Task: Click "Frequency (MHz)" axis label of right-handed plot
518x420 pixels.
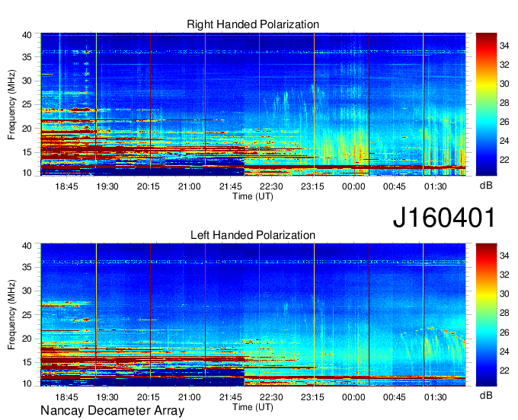Action: point(11,104)
